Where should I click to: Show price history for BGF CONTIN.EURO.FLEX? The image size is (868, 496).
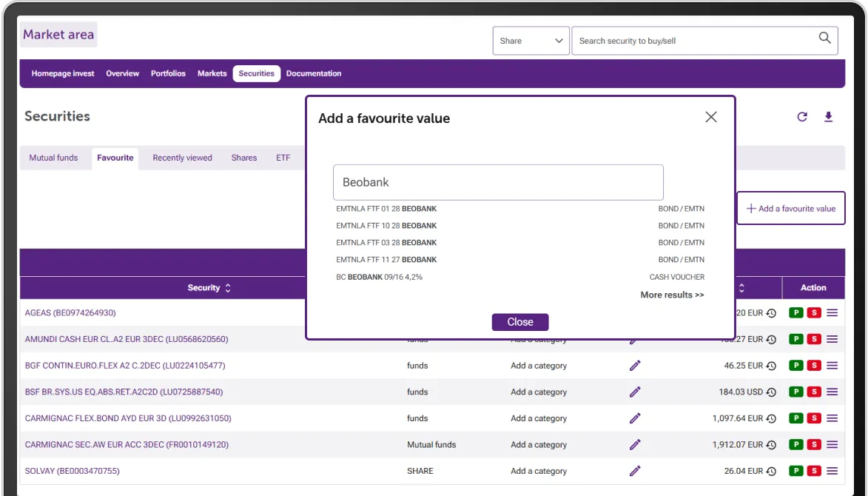point(771,366)
